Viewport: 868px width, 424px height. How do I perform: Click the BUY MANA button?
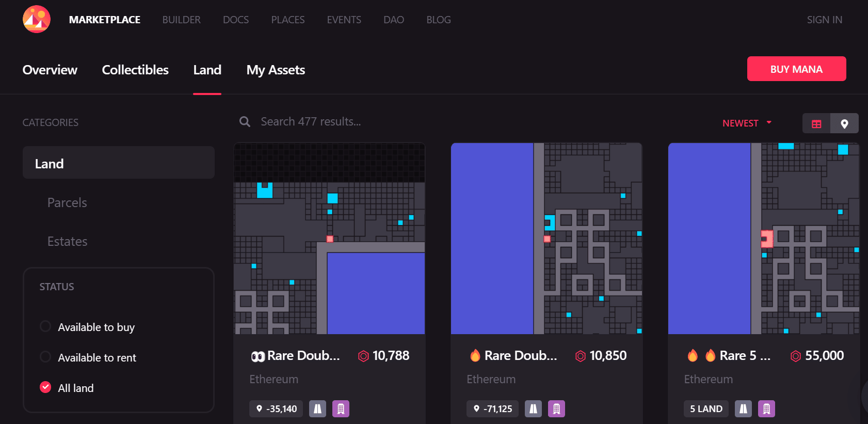[x=796, y=69]
